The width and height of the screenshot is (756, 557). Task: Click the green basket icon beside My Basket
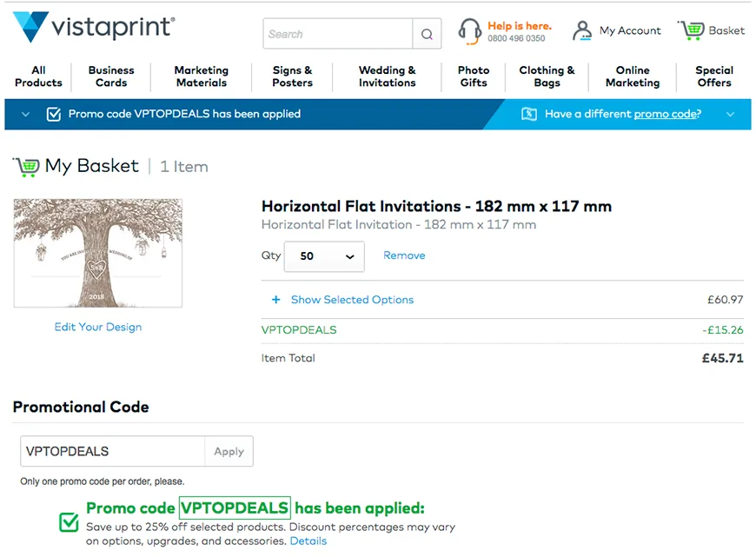pyautogui.click(x=26, y=166)
